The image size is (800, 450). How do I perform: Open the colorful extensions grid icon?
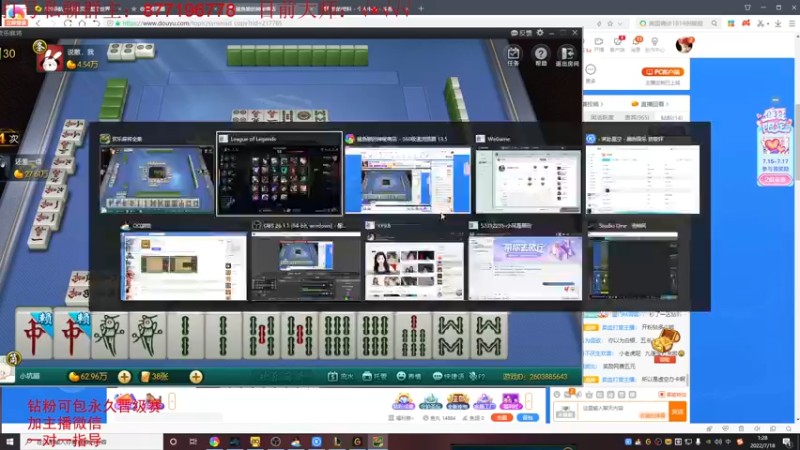tap(731, 23)
